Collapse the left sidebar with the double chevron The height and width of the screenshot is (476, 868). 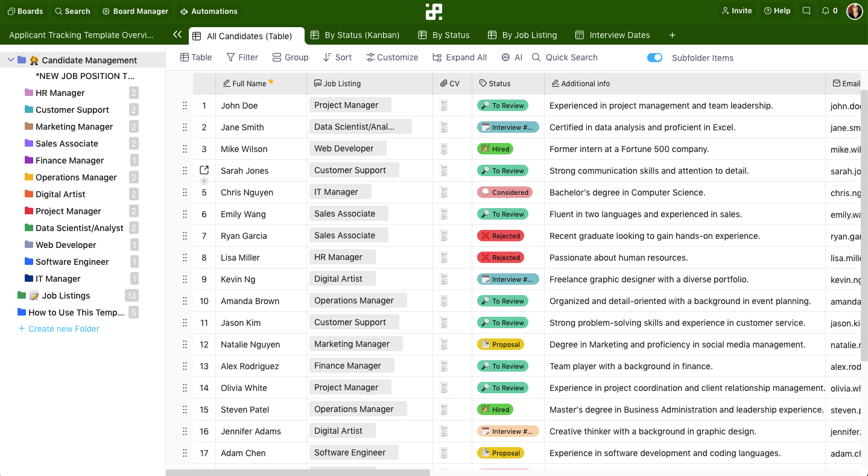177,35
